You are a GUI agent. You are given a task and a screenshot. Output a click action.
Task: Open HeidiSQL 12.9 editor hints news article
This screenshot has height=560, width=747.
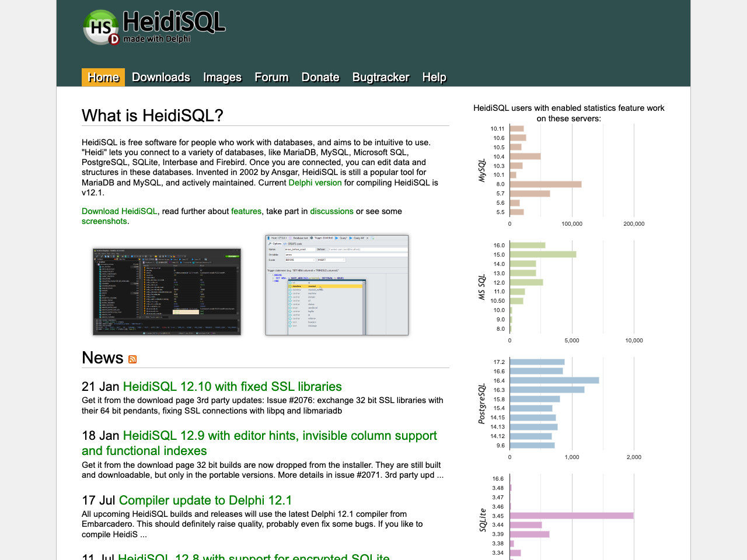259,443
